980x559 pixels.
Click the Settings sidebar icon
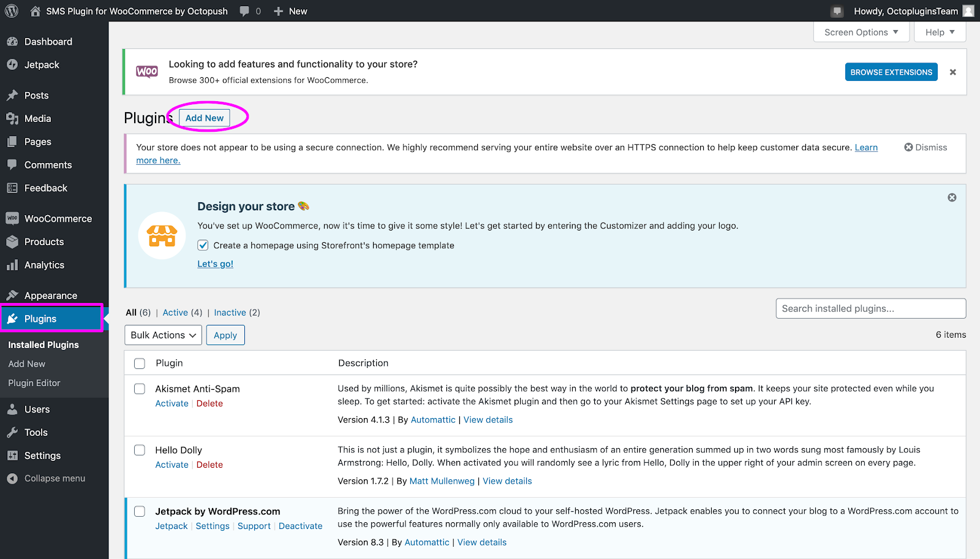(x=12, y=455)
